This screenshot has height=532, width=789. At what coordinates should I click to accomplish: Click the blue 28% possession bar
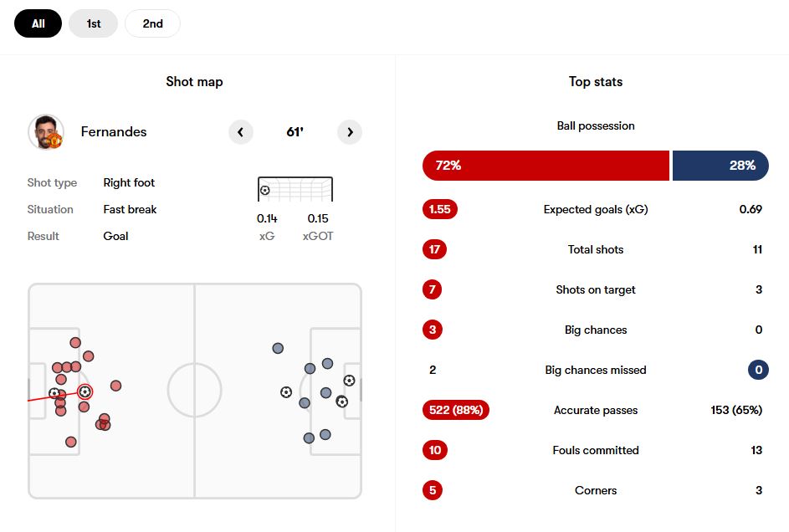pyautogui.click(x=720, y=166)
